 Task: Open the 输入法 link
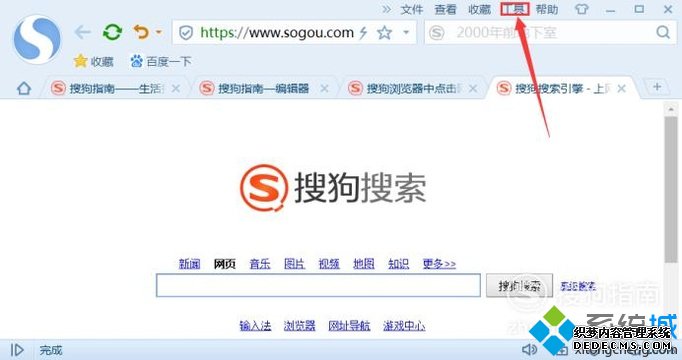tap(255, 325)
